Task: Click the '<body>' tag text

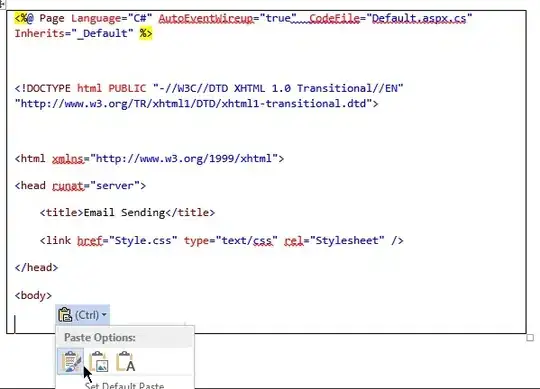Action: [x=33, y=295]
